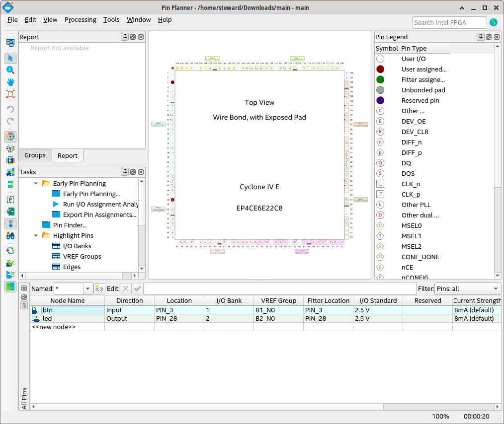Pin the Pin Legend panel

[481, 37]
